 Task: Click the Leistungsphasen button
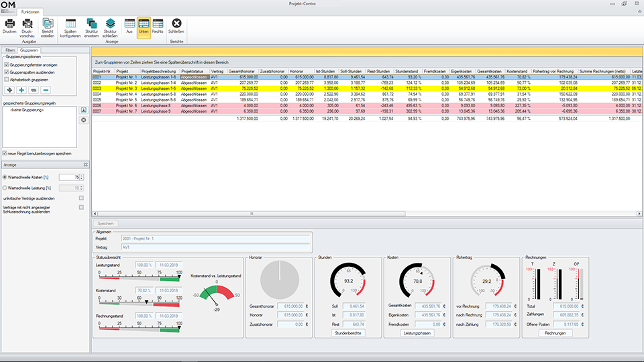(x=417, y=333)
